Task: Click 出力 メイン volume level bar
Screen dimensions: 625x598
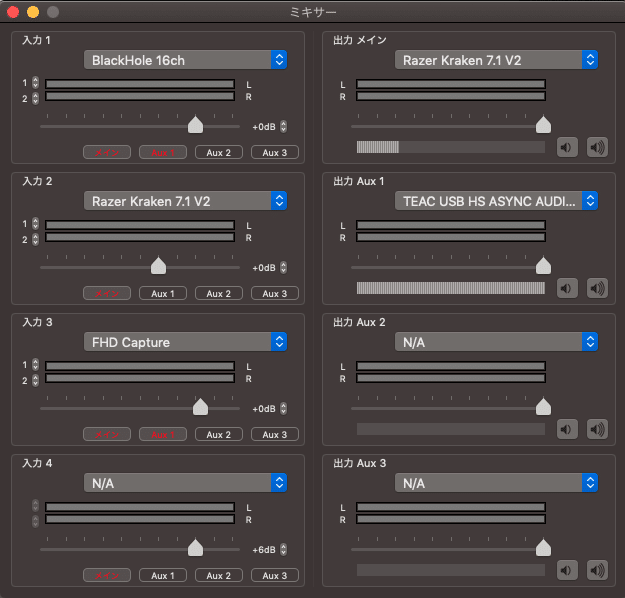Action: coord(451,147)
